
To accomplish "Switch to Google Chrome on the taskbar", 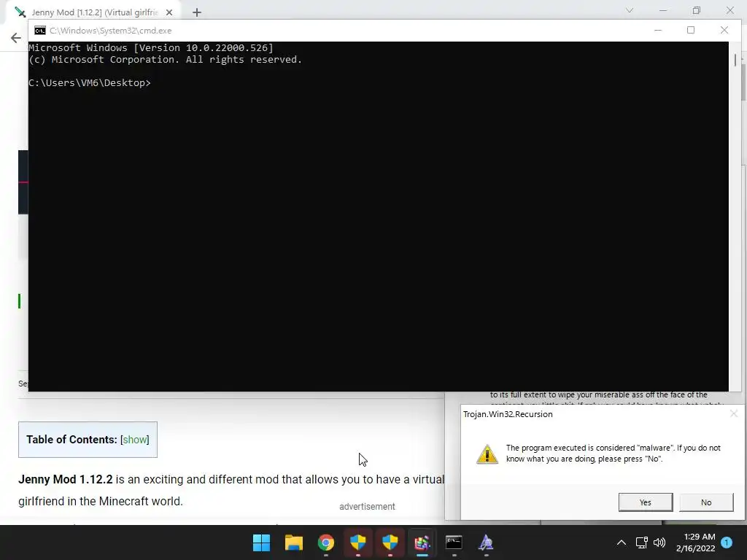I will tap(326, 542).
